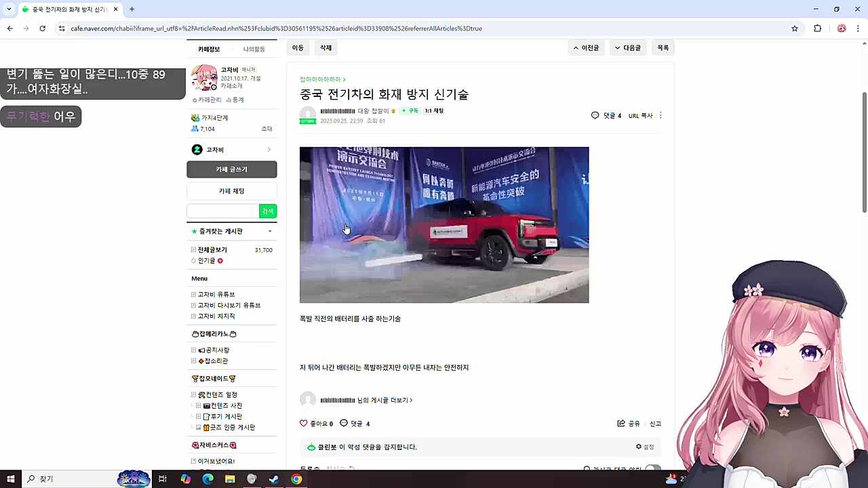The image size is (868, 488).
Task: Open the share icon next to 공유
Action: (x=621, y=424)
